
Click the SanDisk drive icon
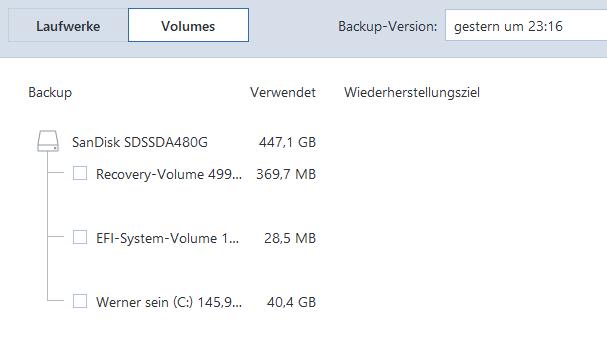[48, 141]
